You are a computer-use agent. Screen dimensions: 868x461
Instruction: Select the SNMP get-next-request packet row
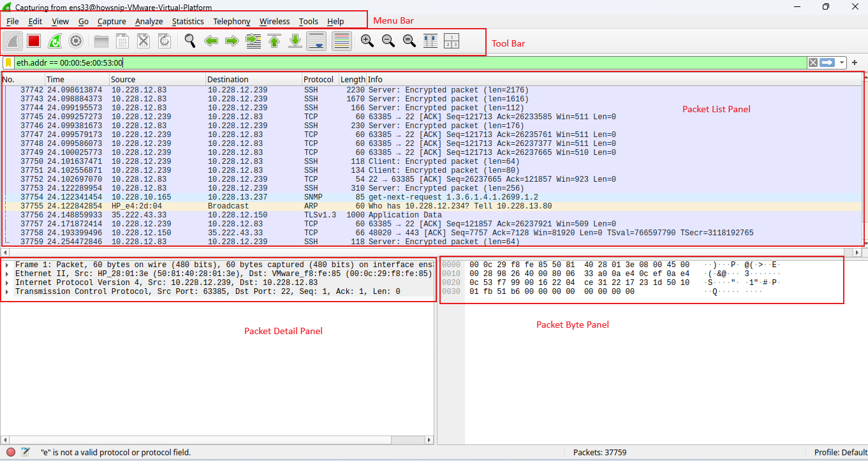click(x=431, y=197)
